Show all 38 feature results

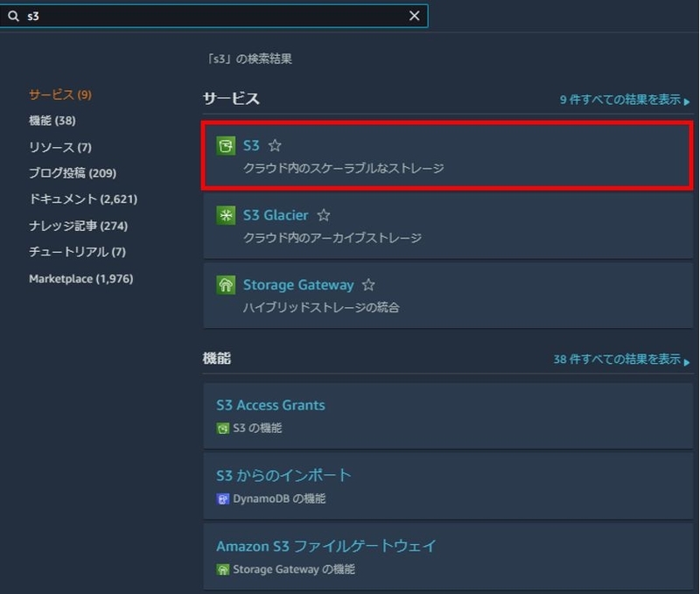pyautogui.click(x=621, y=360)
